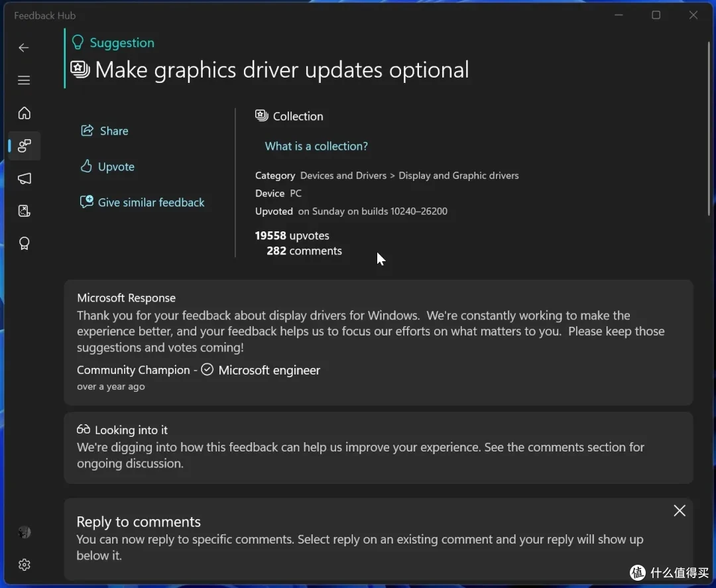Open 'What is a collection?' link
Screen dimensions: 716x588
pos(316,146)
